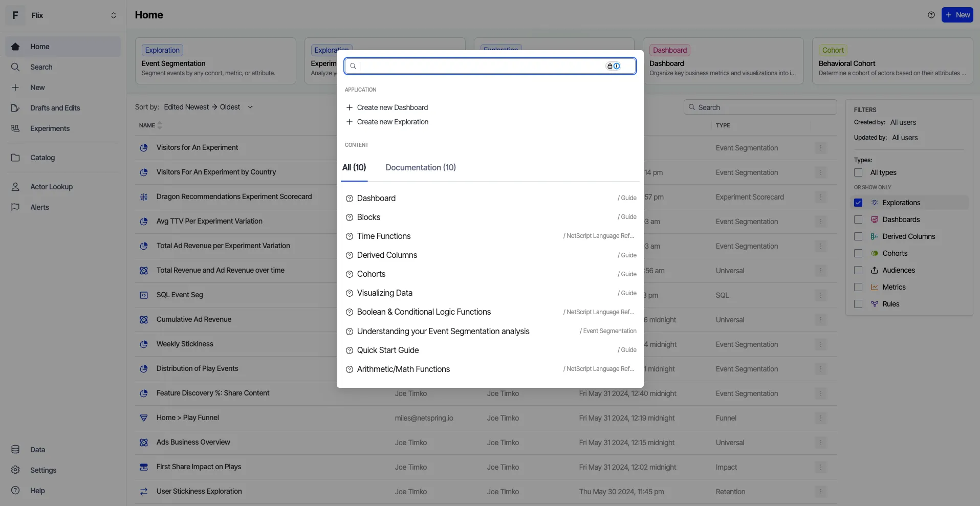
Task: Click the blue New button
Action: pos(957,15)
